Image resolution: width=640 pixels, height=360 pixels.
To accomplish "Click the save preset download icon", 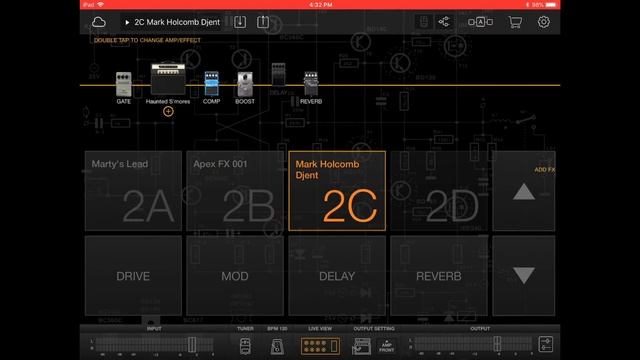I will pos(240,22).
